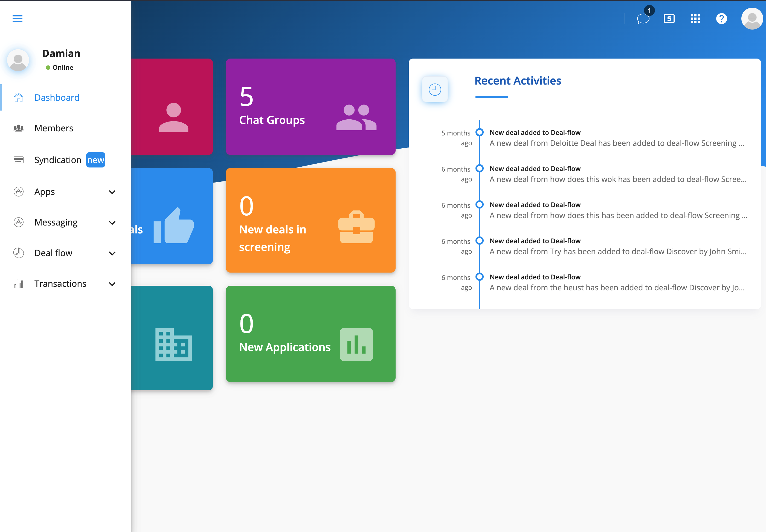Click the Syndication card icon
The width and height of the screenshot is (766, 532).
19,160
